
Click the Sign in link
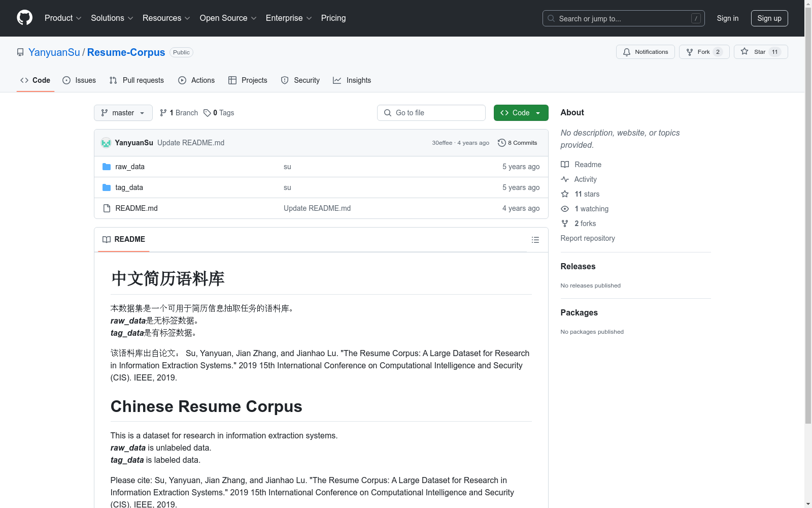[x=728, y=18]
